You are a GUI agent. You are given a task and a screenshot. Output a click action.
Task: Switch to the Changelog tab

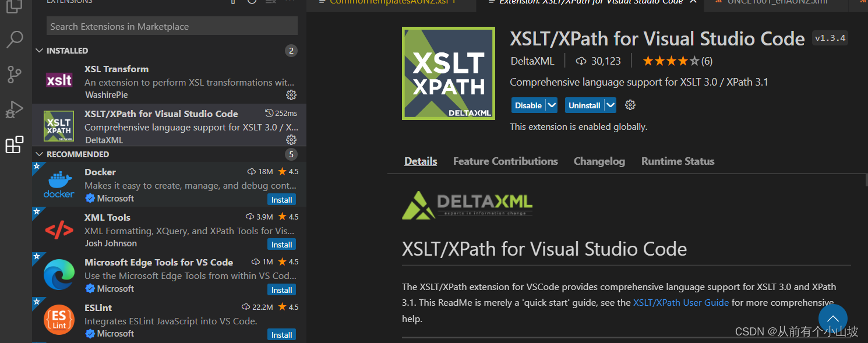(x=599, y=161)
